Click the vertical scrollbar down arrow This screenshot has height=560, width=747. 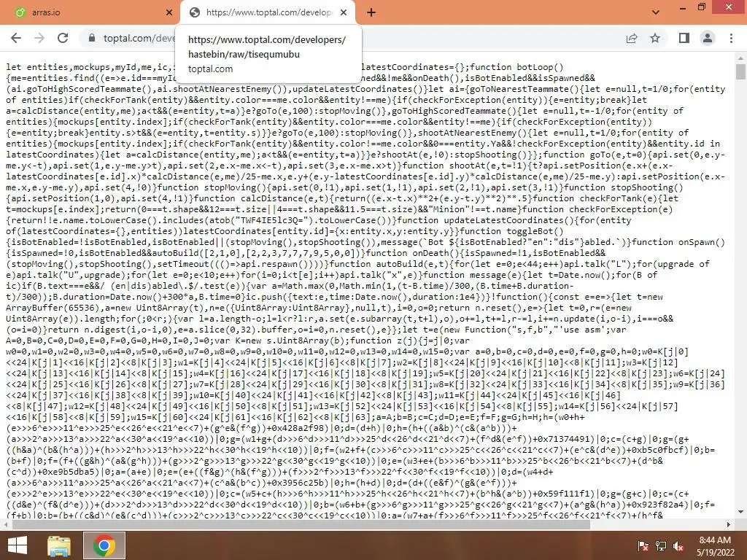click(740, 512)
